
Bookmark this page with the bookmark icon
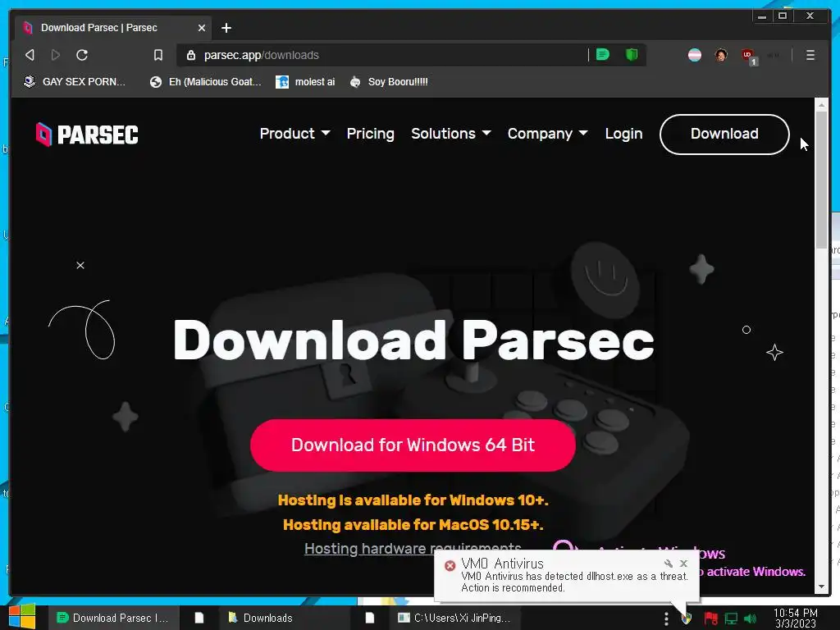tap(158, 55)
